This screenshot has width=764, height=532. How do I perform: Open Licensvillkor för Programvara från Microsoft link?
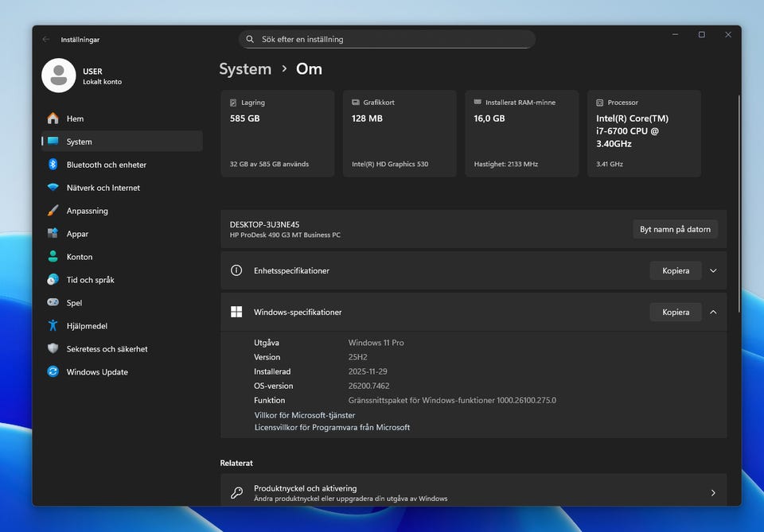(332, 428)
